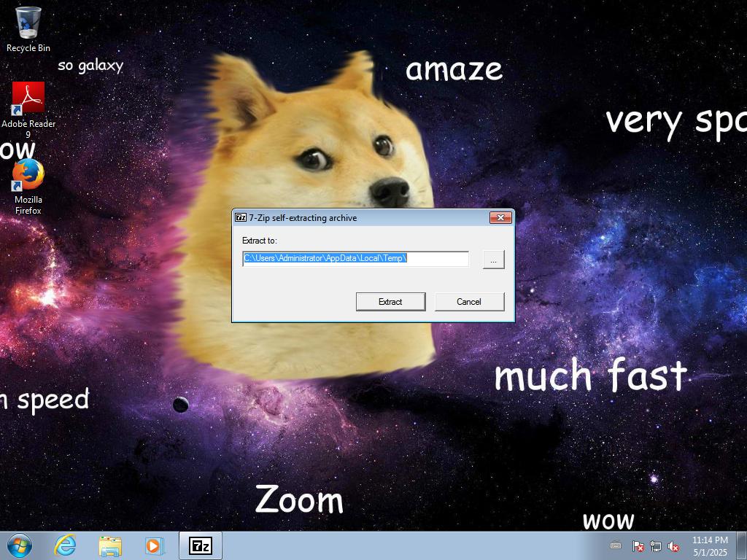The height and width of the screenshot is (560, 747).
Task: Click the muted volume speaker icon
Action: 673,546
